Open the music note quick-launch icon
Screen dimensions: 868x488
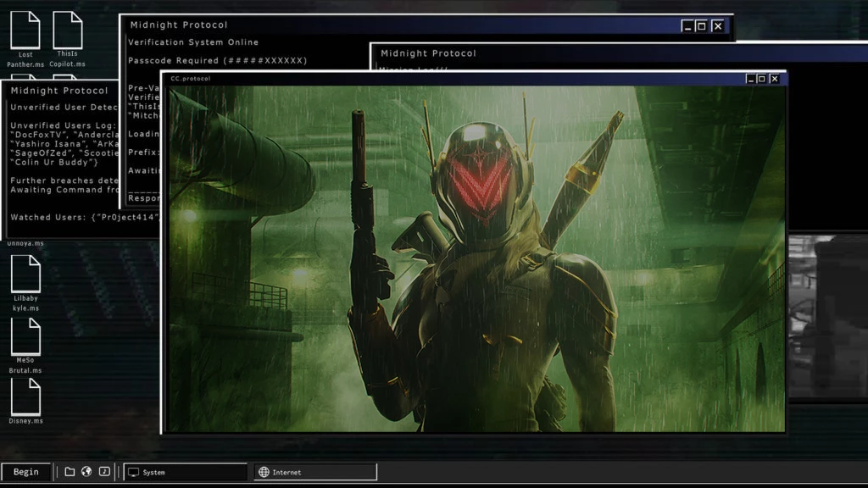point(104,471)
